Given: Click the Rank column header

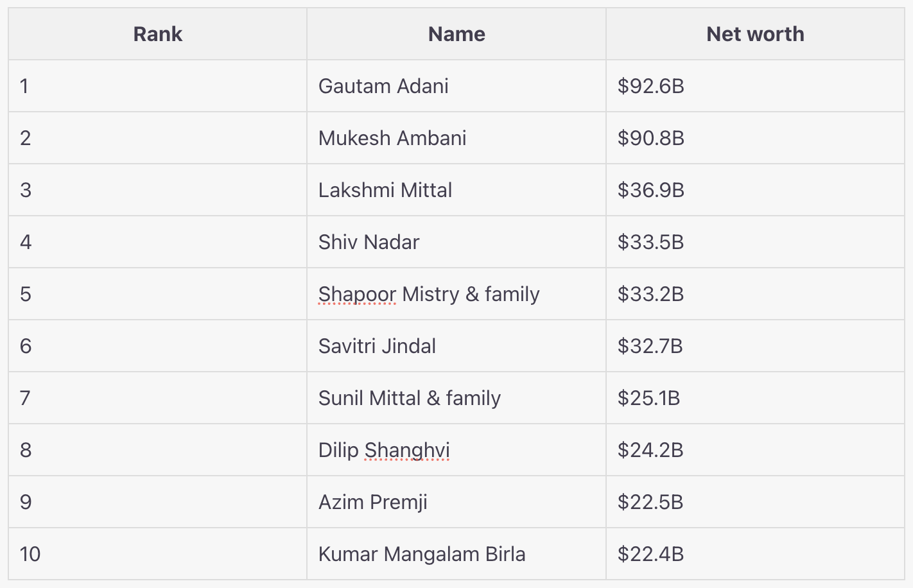Looking at the screenshot, I should 157,34.
